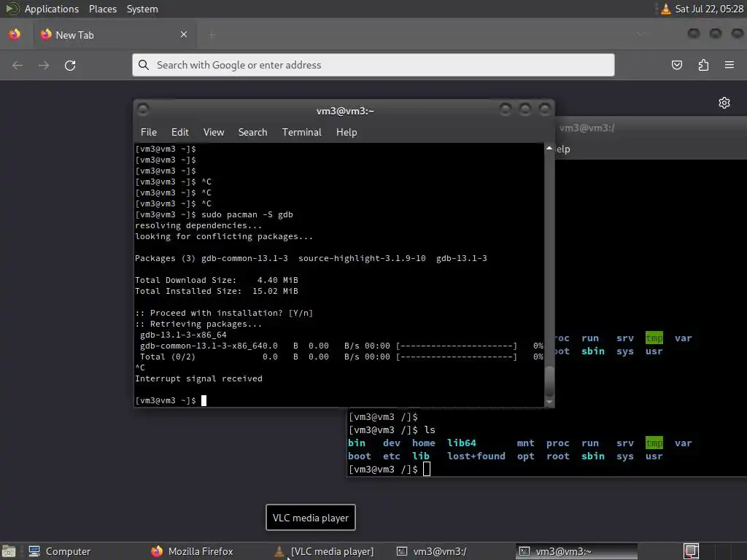Close the New Tab tab
The height and width of the screenshot is (560, 747).
[x=184, y=34]
